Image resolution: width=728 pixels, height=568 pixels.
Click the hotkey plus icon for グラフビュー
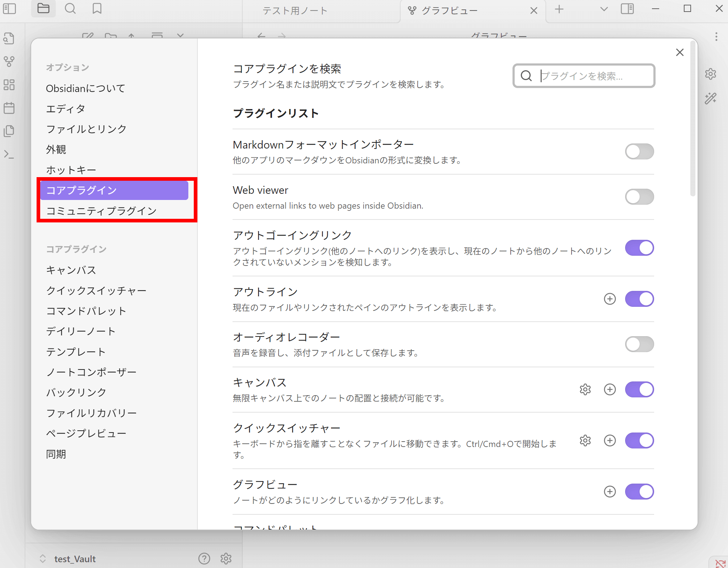click(x=610, y=492)
